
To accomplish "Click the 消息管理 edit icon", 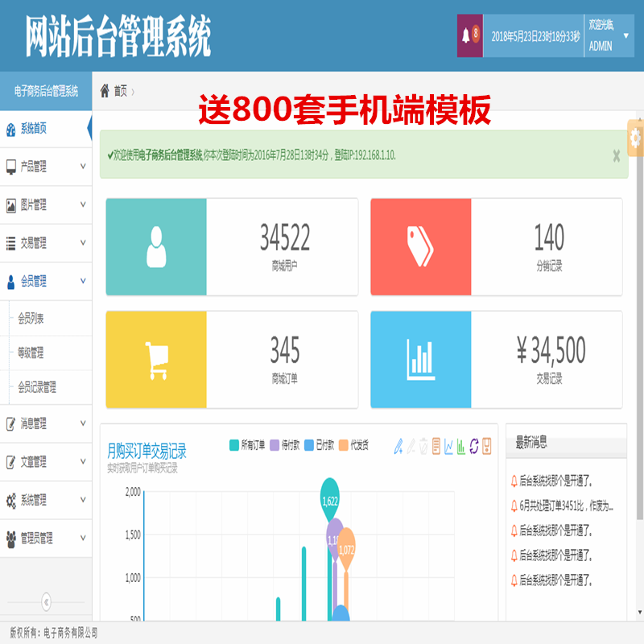I will pos(11,423).
